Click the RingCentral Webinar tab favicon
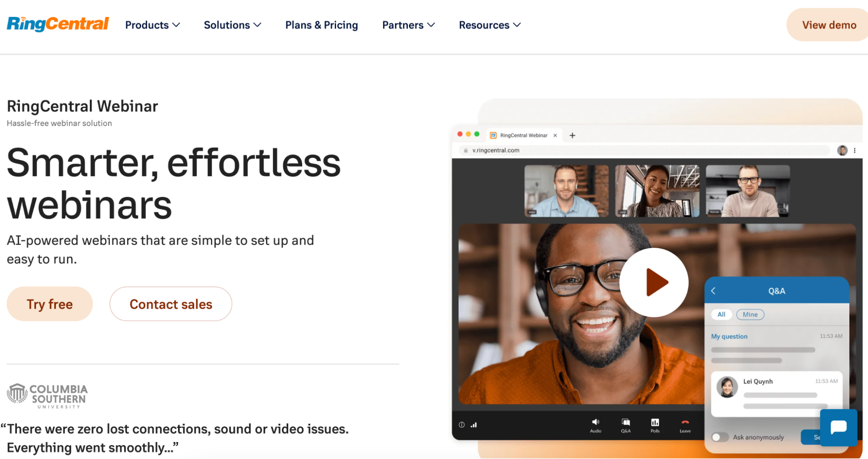This screenshot has width=868, height=459. coord(493,136)
